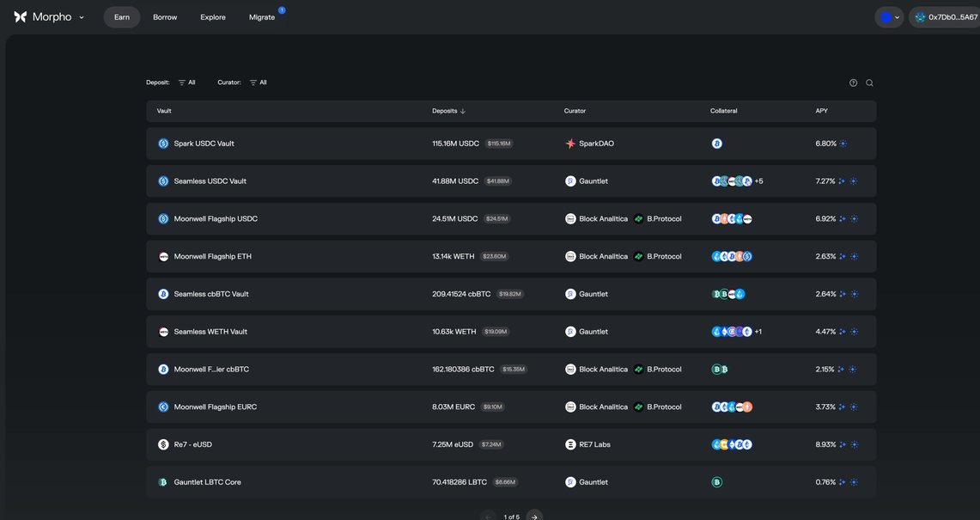This screenshot has height=520, width=980.
Task: Click the +5 more collateral indicator
Action: (758, 180)
